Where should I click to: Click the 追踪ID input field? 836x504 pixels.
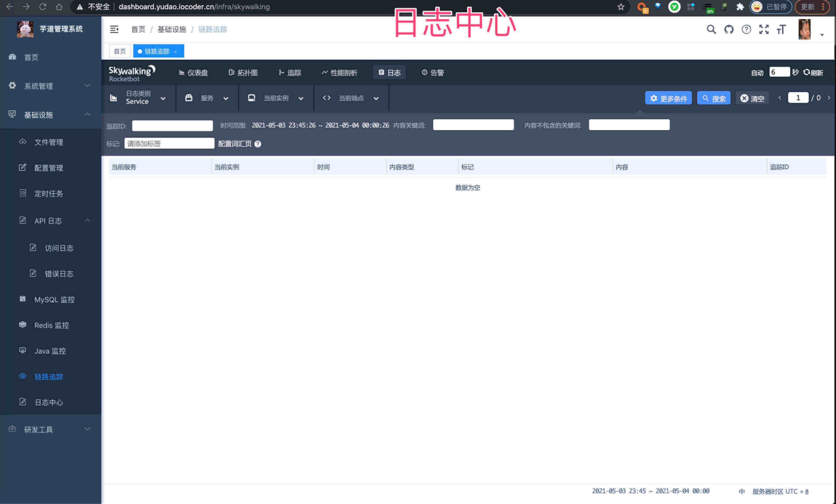tap(172, 125)
